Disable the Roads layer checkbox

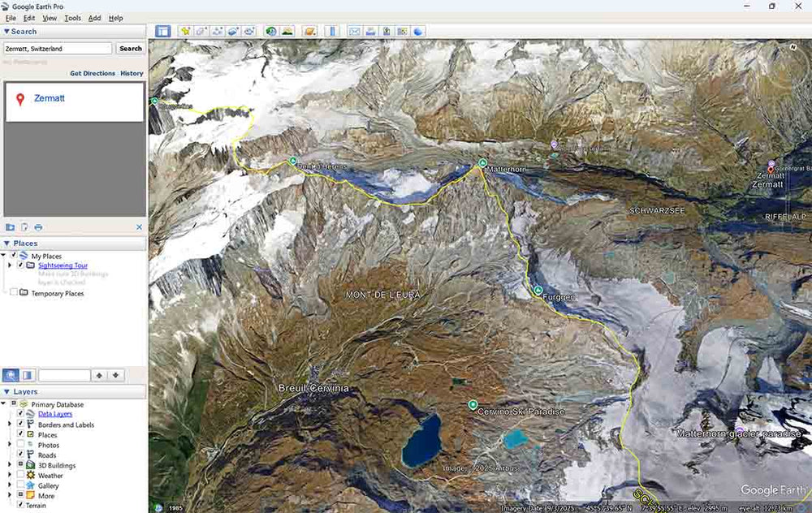tap(21, 455)
